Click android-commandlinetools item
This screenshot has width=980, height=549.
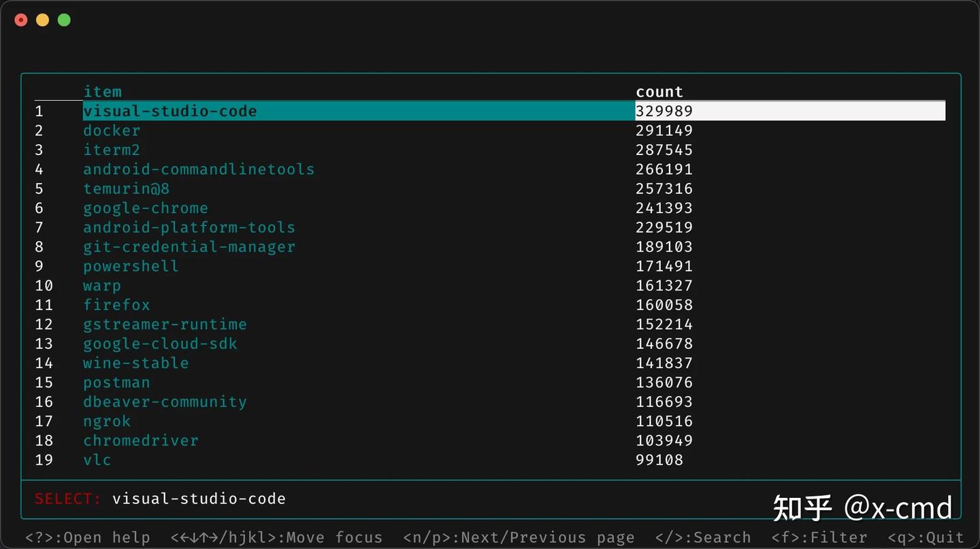[199, 169]
